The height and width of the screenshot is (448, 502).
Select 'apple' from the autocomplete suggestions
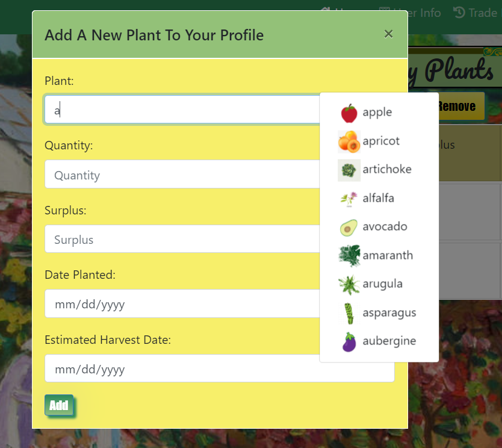(x=377, y=113)
